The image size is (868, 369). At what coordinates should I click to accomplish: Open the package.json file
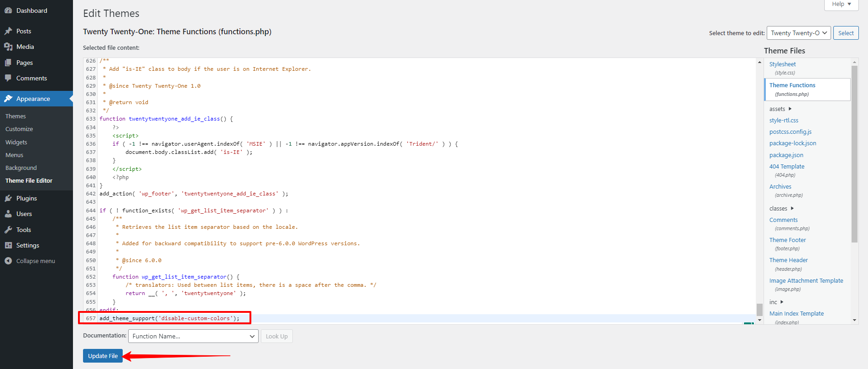(x=786, y=155)
